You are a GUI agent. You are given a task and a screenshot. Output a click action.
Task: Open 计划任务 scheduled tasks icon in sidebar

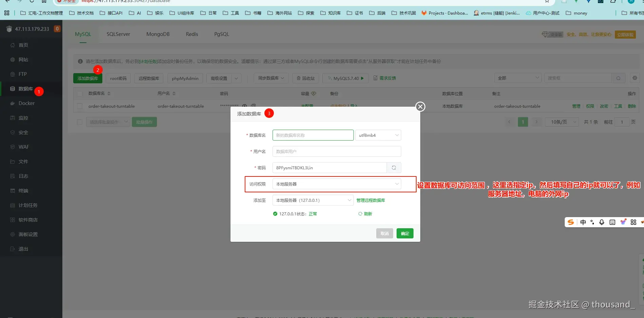tap(13, 205)
